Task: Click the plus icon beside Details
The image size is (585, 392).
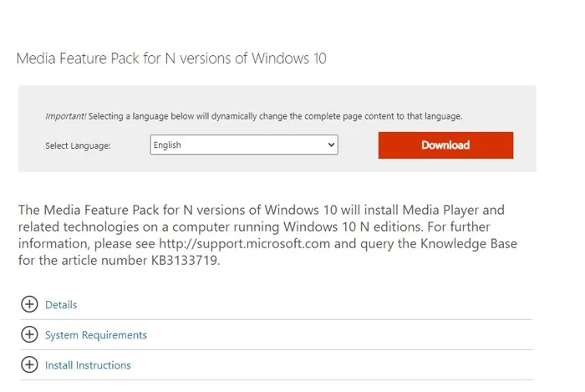Action: (x=29, y=304)
